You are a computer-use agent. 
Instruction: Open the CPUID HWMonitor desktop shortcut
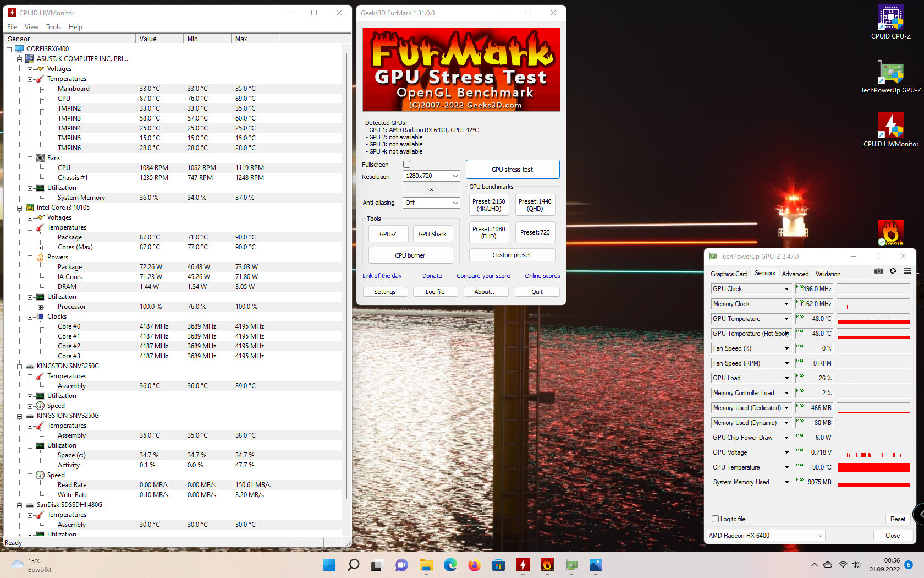[891, 130]
